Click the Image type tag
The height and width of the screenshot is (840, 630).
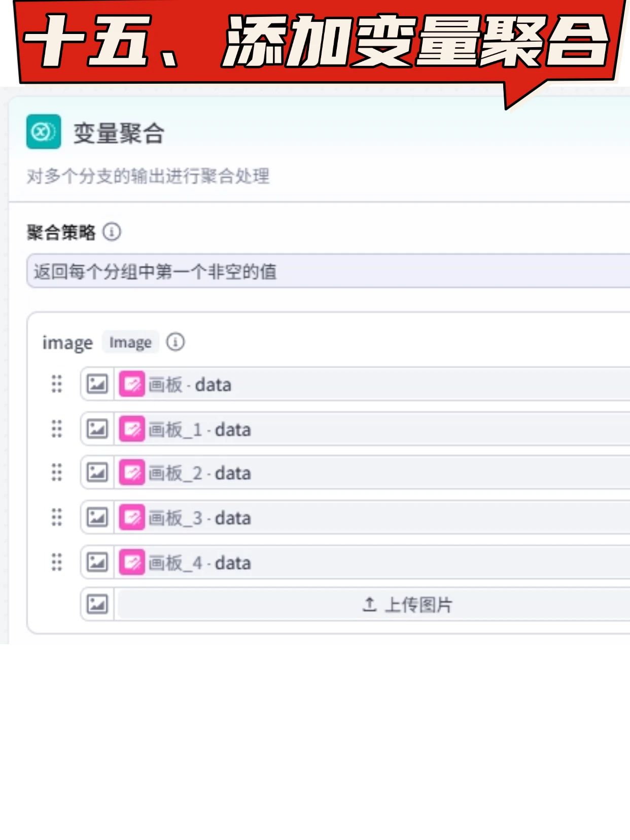coord(130,342)
